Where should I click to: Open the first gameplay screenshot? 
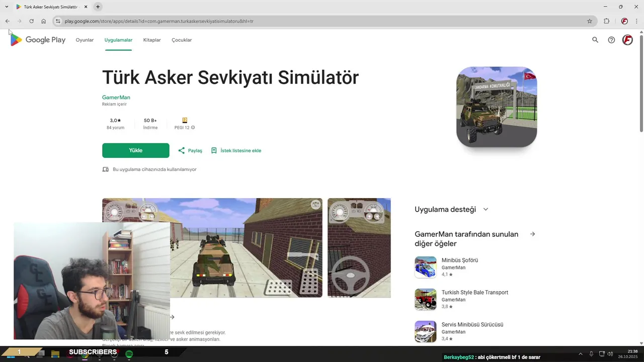(x=212, y=247)
